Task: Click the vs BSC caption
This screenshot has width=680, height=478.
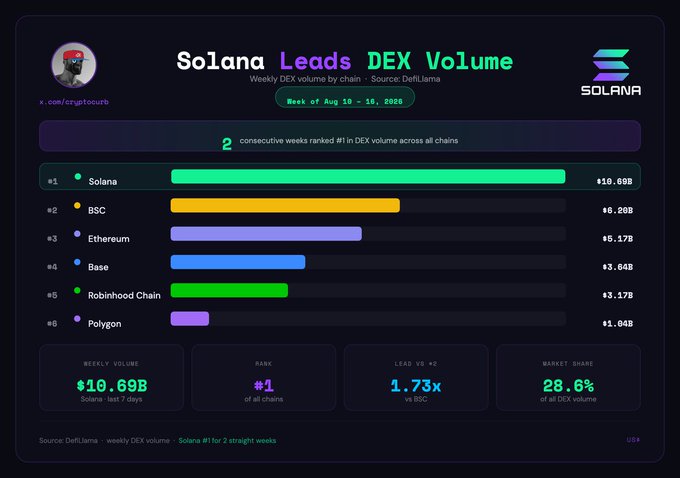Action: (x=416, y=399)
